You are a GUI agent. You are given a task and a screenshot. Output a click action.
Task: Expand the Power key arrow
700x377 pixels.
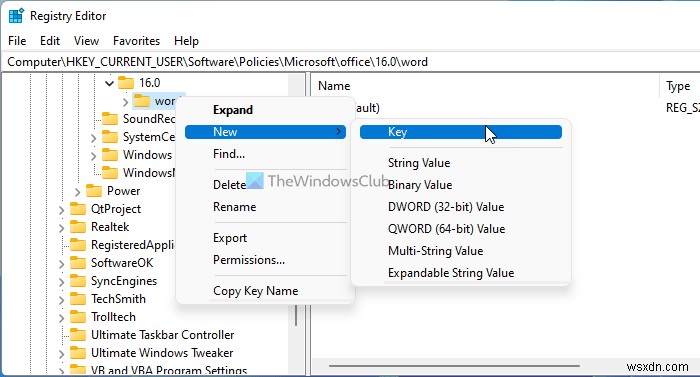tap(77, 192)
